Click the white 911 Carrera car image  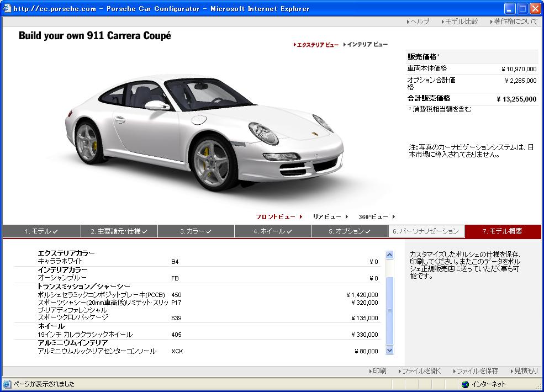click(205, 132)
